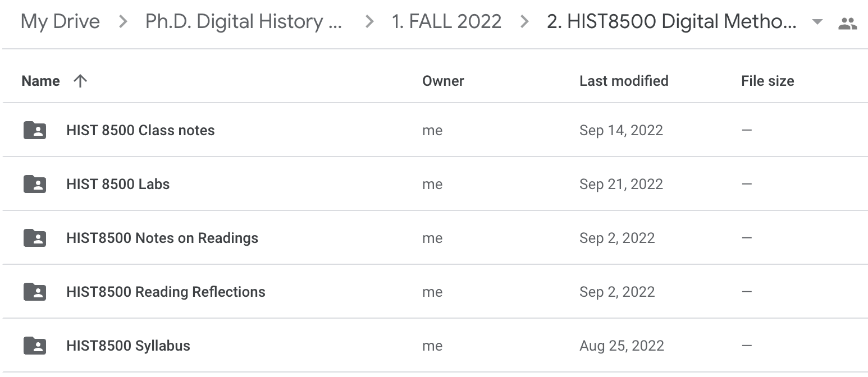Select the HIST8500 Syllabus folder name

coord(128,346)
